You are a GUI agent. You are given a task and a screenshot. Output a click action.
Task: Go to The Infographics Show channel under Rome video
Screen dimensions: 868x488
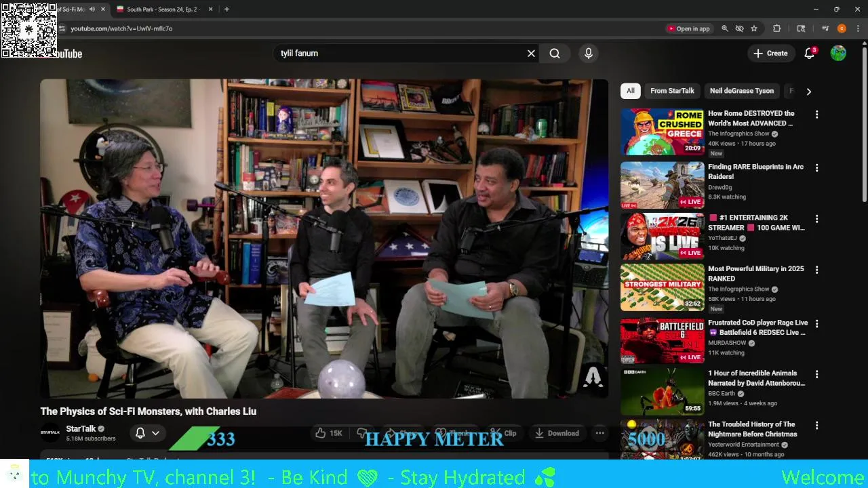click(738, 134)
